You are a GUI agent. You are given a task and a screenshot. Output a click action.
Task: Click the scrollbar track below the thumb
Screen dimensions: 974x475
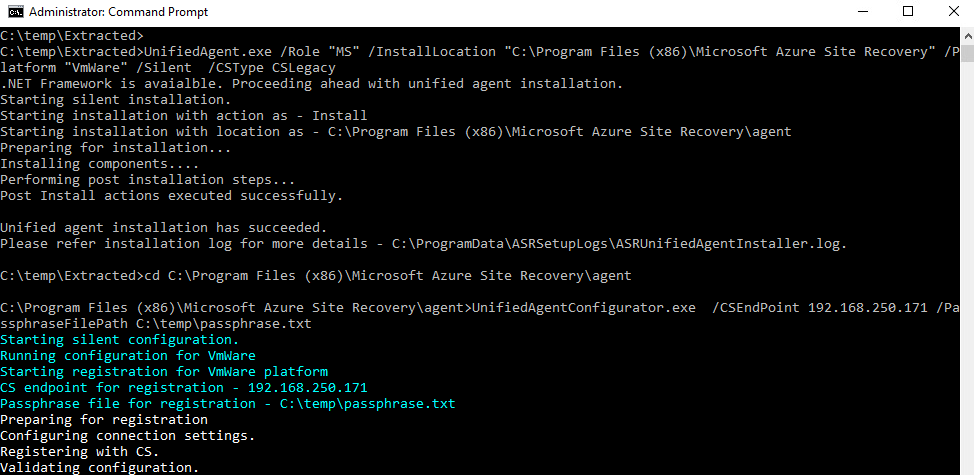click(x=968, y=267)
